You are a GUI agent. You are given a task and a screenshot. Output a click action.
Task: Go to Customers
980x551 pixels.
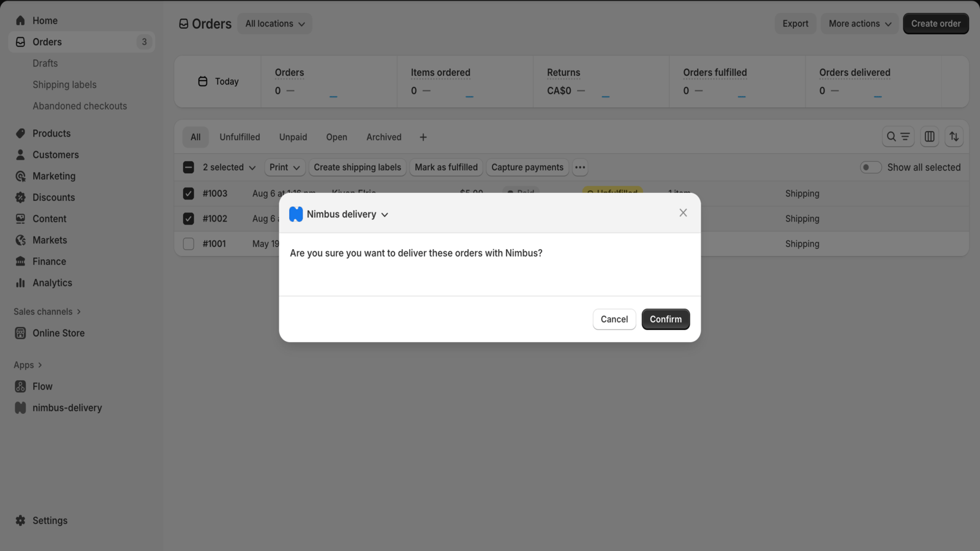pos(55,154)
